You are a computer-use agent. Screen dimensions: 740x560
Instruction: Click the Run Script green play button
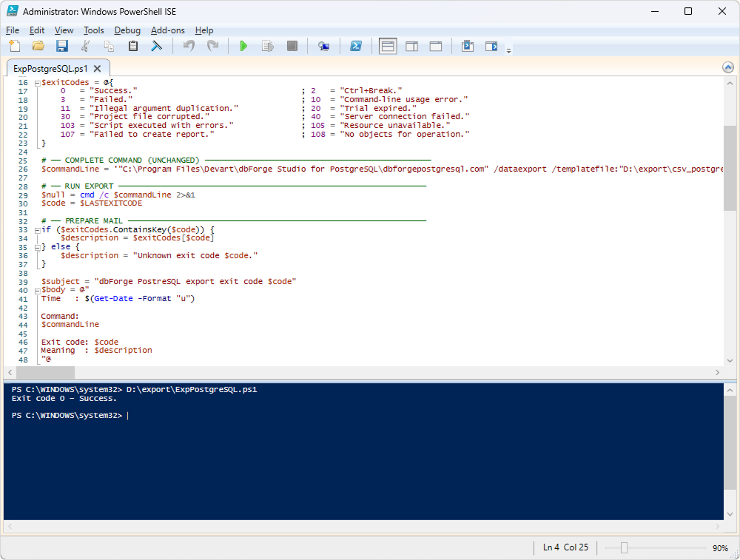243,47
